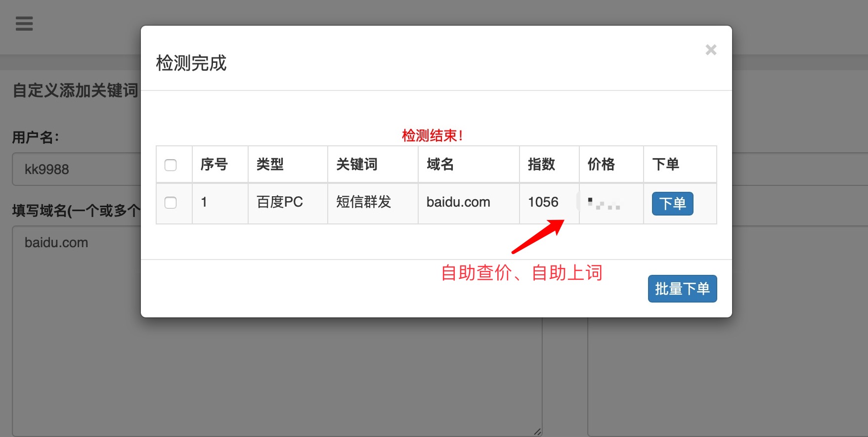Close the 检测完成 dialog
Screen dimensions: 868x437
(x=711, y=49)
